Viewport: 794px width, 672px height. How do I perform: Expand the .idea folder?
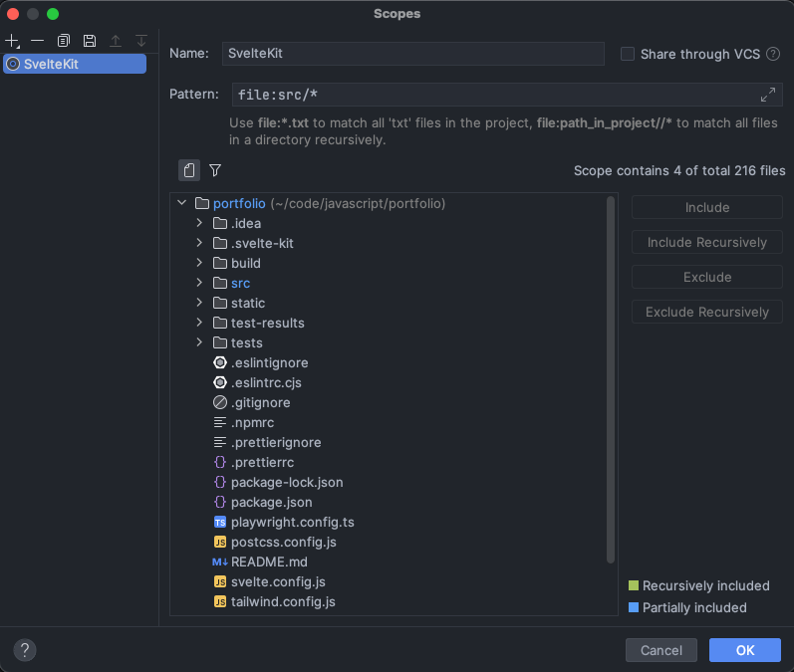(x=199, y=223)
